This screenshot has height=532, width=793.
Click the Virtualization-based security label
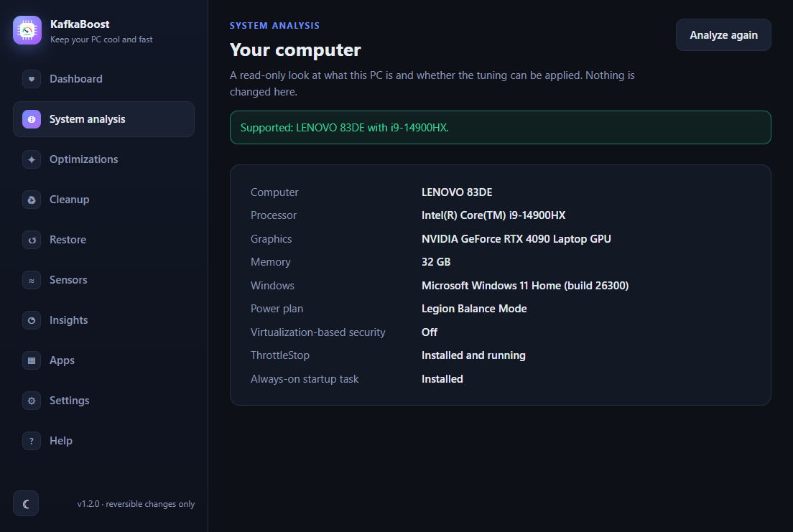317,332
